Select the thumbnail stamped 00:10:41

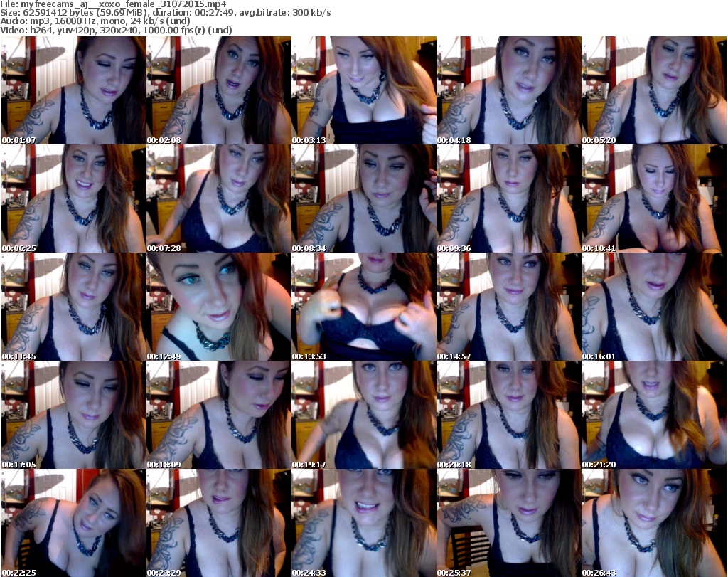point(654,198)
